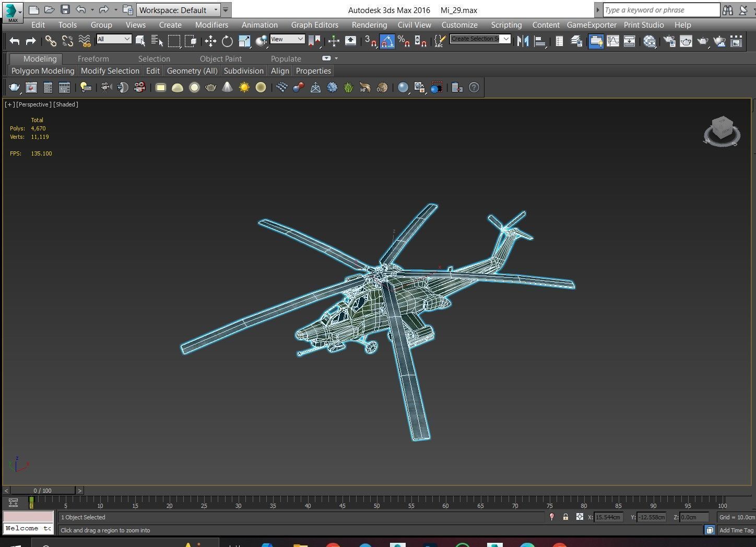Open the Curve Editor

click(x=612, y=41)
